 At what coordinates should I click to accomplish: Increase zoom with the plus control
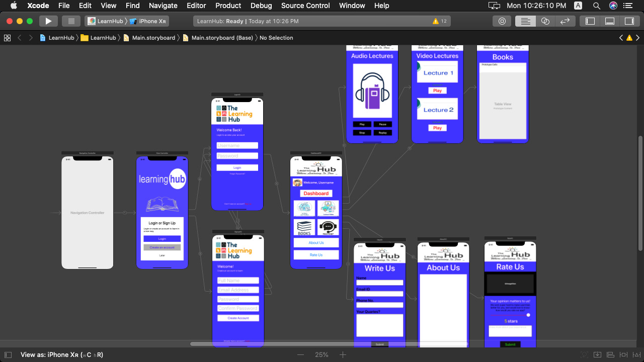tap(343, 354)
